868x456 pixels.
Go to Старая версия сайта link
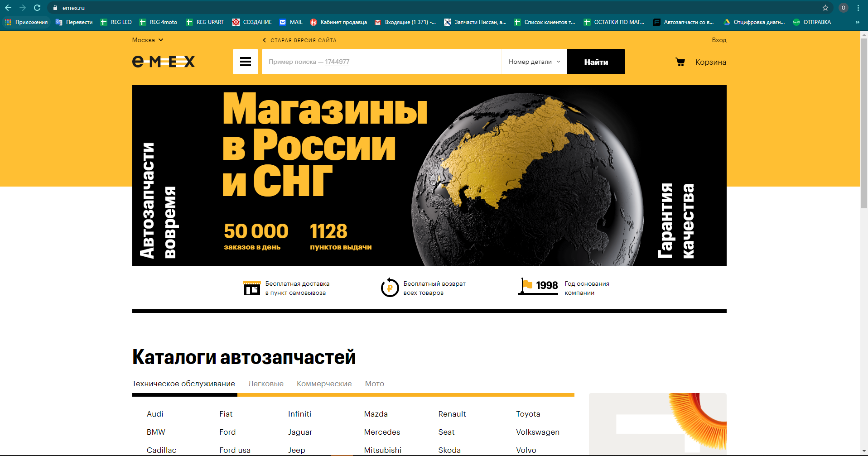point(299,40)
